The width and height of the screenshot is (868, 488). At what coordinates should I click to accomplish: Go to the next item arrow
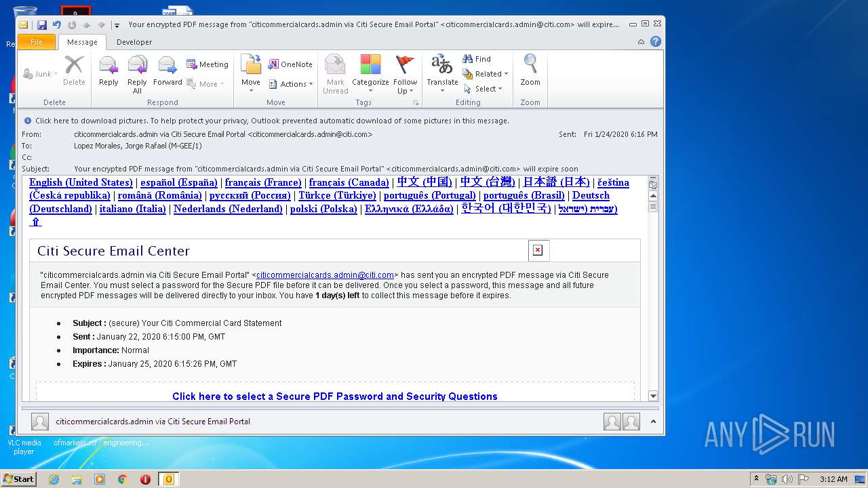102,25
